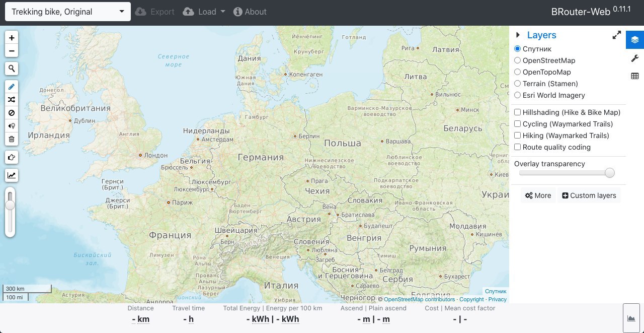Click the 'Overlay transparency' label
The height and width of the screenshot is (333, 644).
[549, 164]
